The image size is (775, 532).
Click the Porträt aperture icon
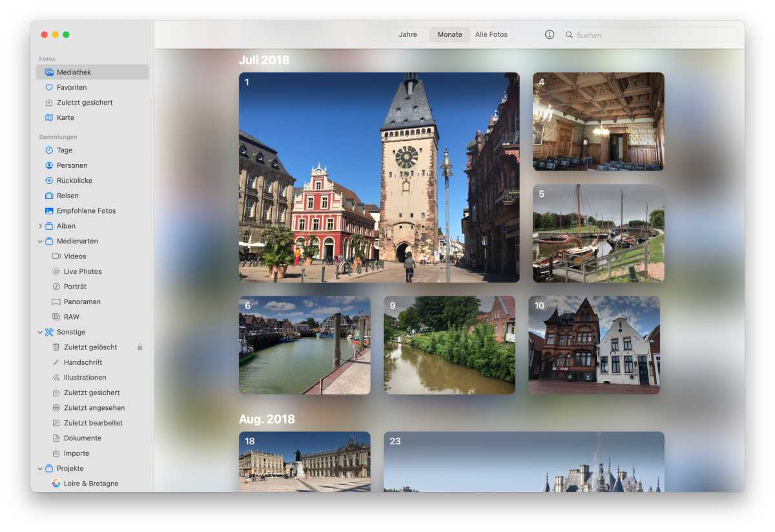click(56, 286)
